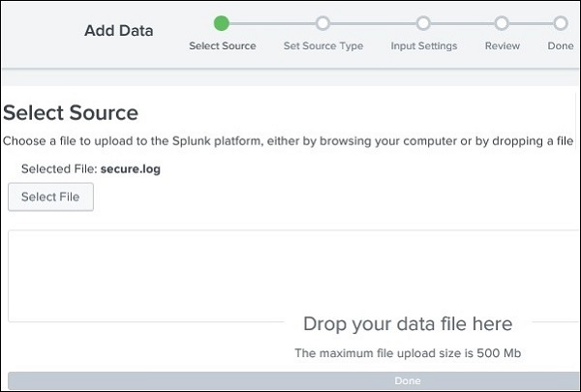Click the maximum file upload size note
The width and height of the screenshot is (581, 392).
pyautogui.click(x=408, y=353)
